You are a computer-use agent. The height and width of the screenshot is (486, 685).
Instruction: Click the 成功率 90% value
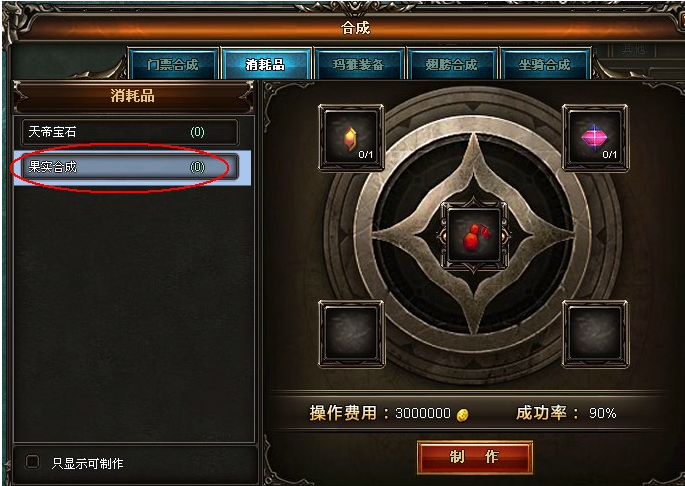coord(602,413)
